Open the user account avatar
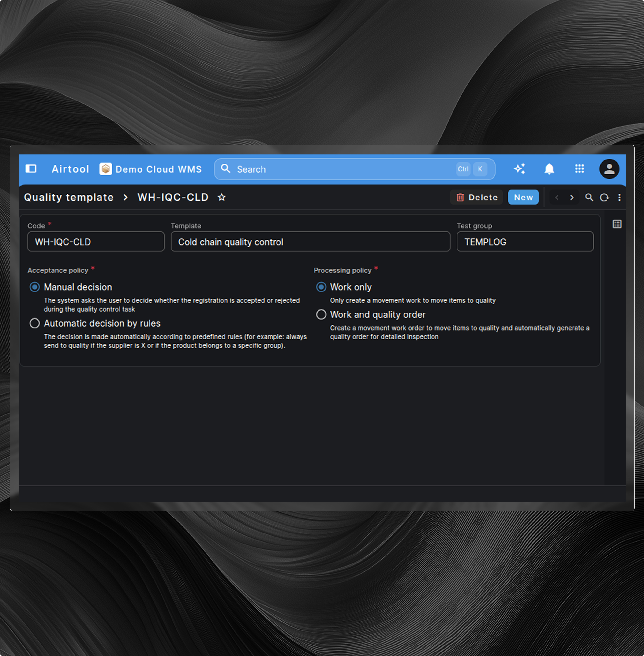644x656 pixels. 609,169
